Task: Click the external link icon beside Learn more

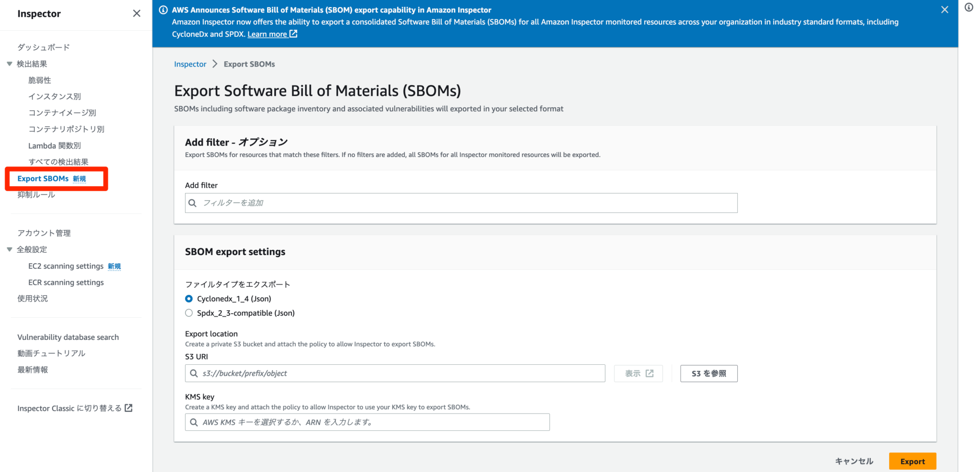Action: (x=293, y=34)
